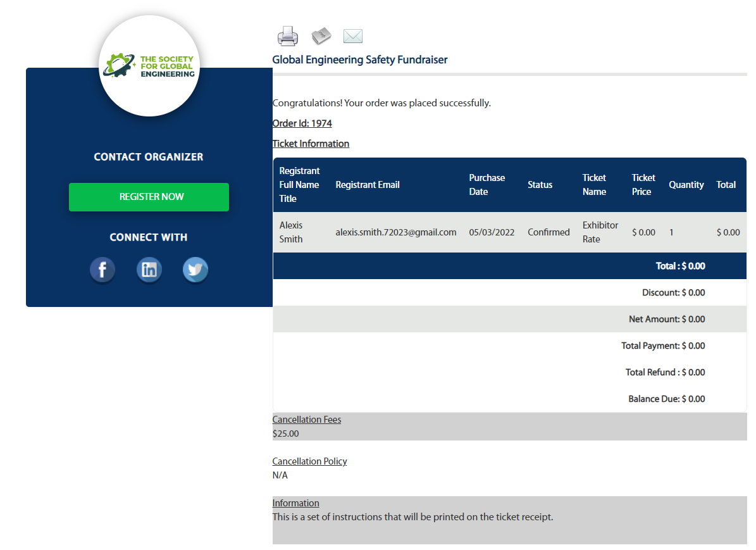Click the Total : $ 0.00 summary row
This screenshot has height=550, width=756.
pos(510,266)
